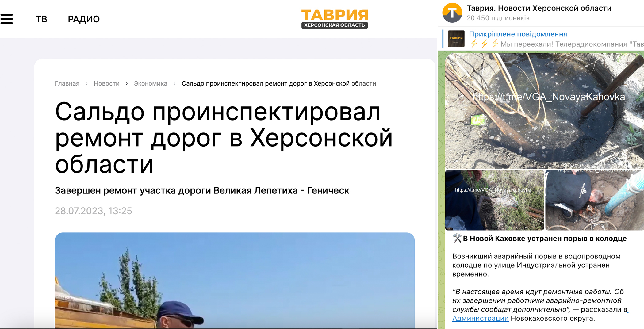644x329 pixels.
Task: Open the hamburger navigation menu
Action: click(x=7, y=19)
